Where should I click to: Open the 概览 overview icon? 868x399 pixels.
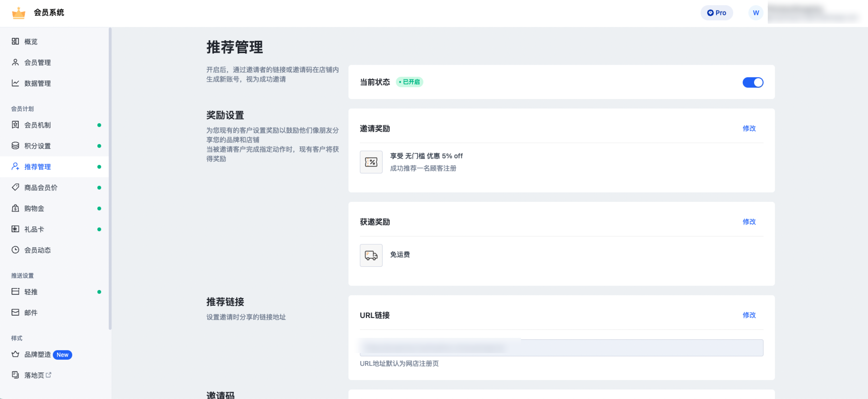(x=15, y=41)
